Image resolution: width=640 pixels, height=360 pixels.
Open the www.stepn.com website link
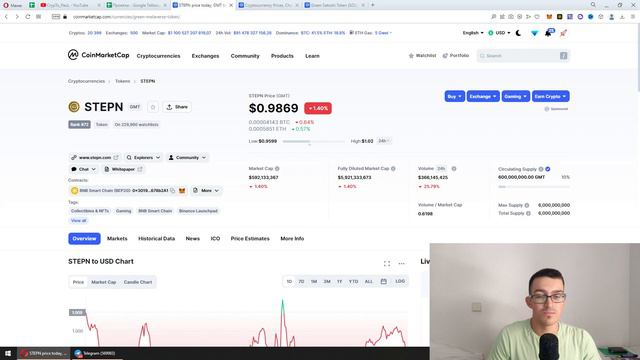click(95, 158)
